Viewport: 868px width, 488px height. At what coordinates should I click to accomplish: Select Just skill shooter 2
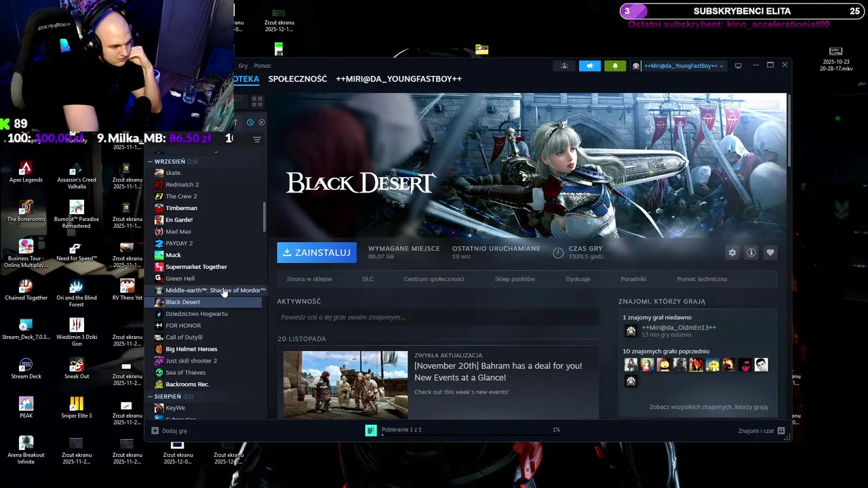click(191, 361)
